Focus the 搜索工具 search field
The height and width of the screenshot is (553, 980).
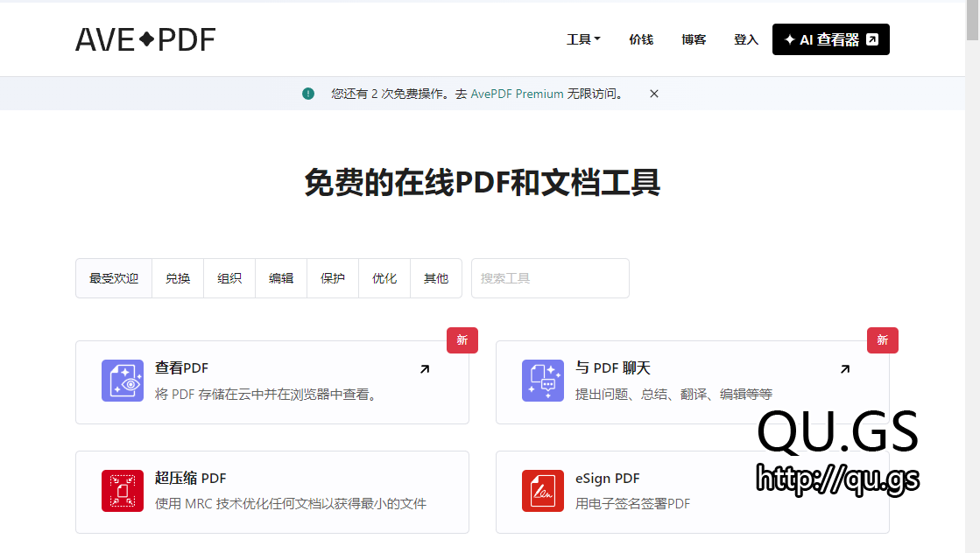point(550,278)
